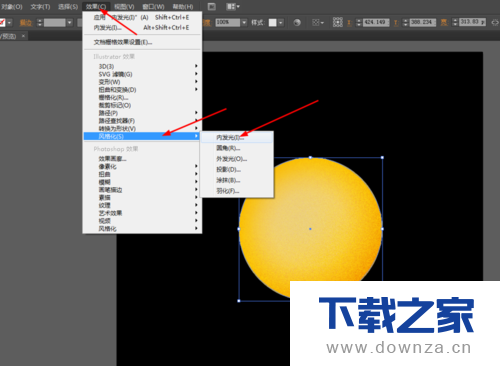This screenshot has height=366, width=500.
Task: Click the X value field 424.149
Action: pyautogui.click(x=376, y=22)
